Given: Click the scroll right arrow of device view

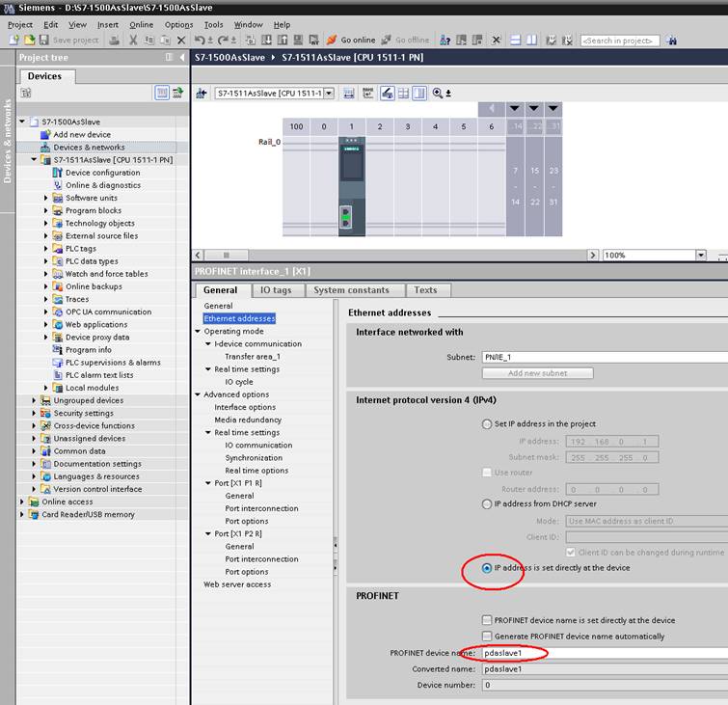Looking at the screenshot, I should (x=593, y=255).
